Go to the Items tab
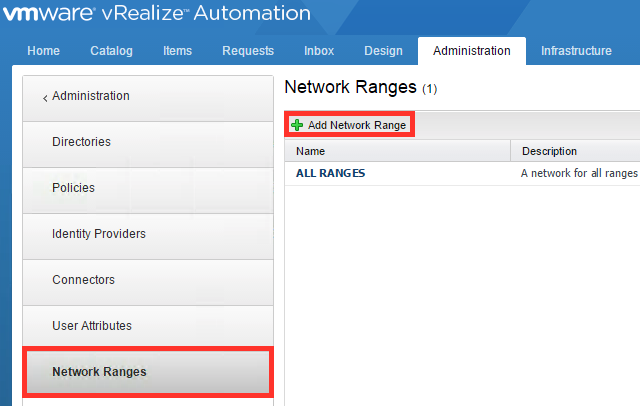Viewport: 640px width, 406px height. 178,51
